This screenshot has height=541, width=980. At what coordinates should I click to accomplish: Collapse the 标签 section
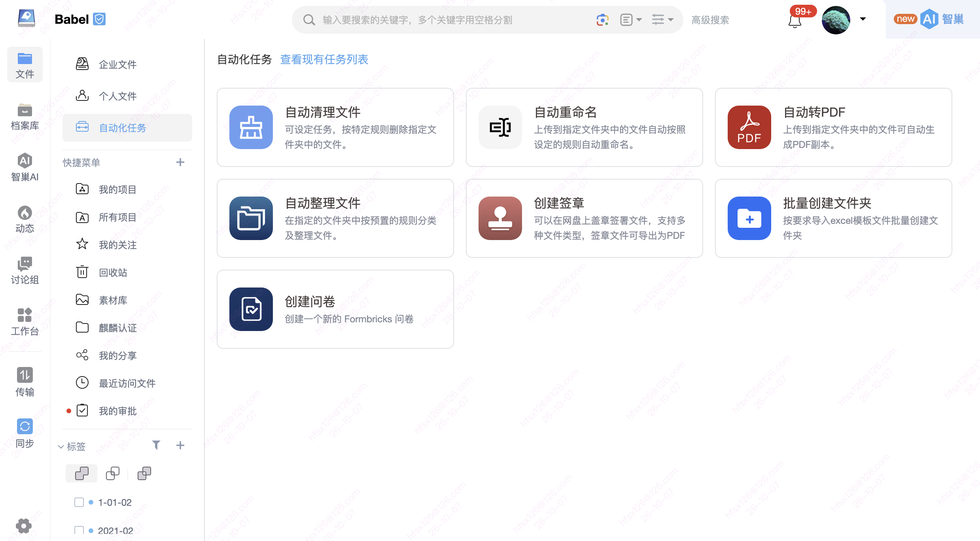click(x=61, y=446)
